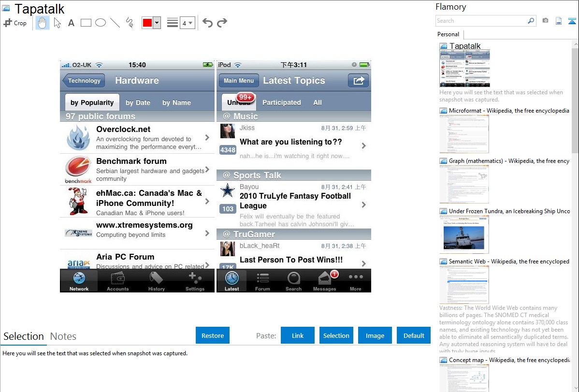Tap the Main Menu button
579x392 pixels.
point(239,81)
